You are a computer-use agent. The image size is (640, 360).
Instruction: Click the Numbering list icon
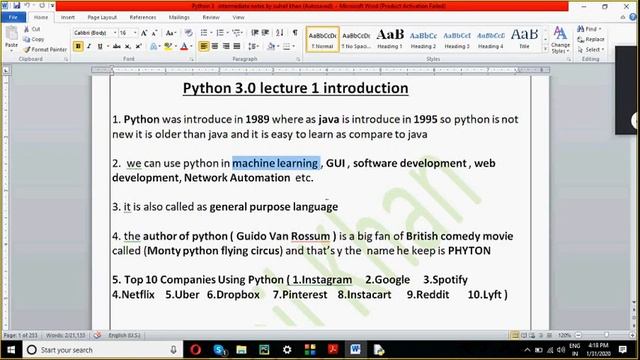click(x=220, y=33)
